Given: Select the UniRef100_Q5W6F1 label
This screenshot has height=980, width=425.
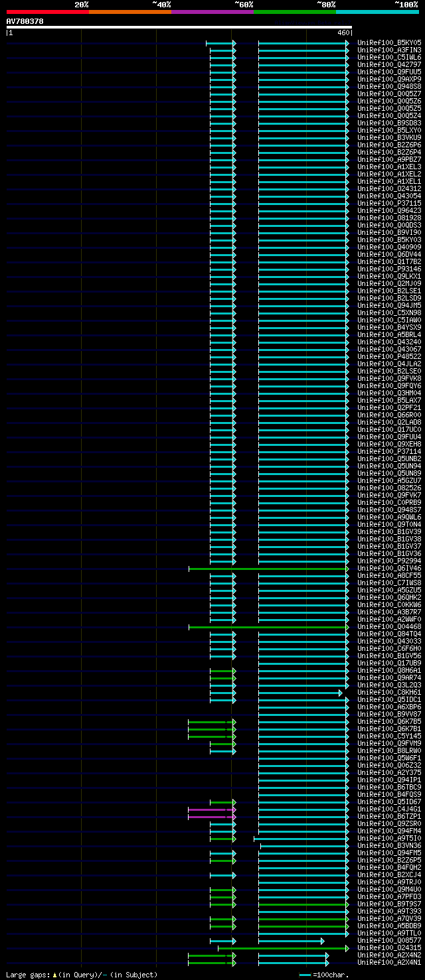Looking at the screenshot, I should click(389, 758).
